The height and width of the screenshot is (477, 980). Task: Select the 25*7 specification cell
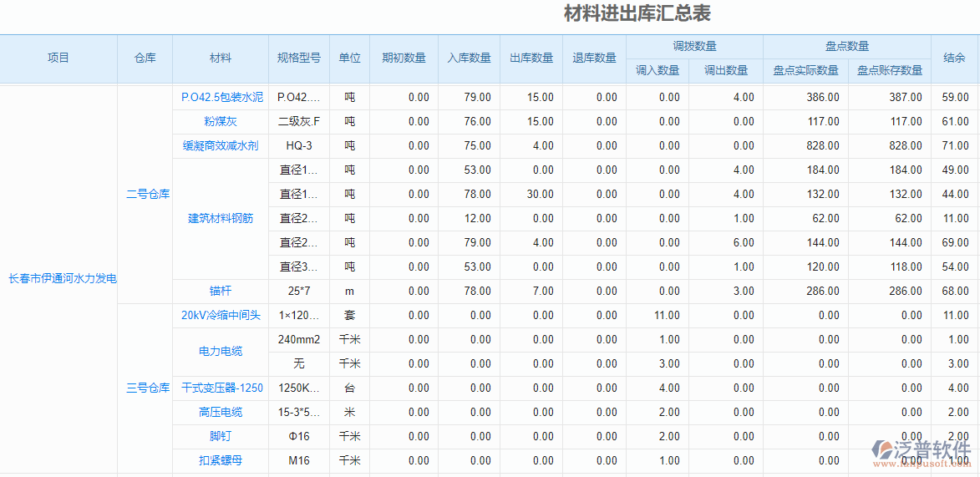(299, 291)
